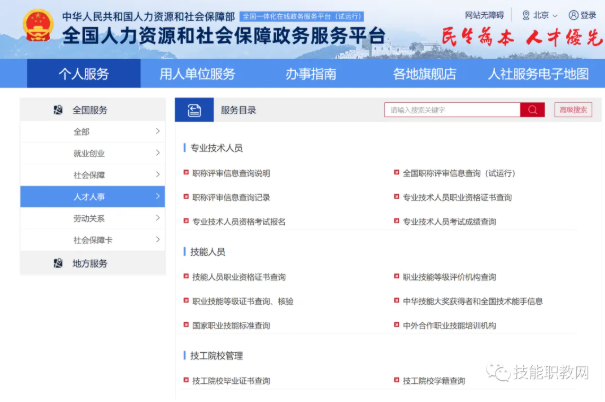Click the 专业技术人员 section heading
The height and width of the screenshot is (402, 605).
[x=216, y=148]
